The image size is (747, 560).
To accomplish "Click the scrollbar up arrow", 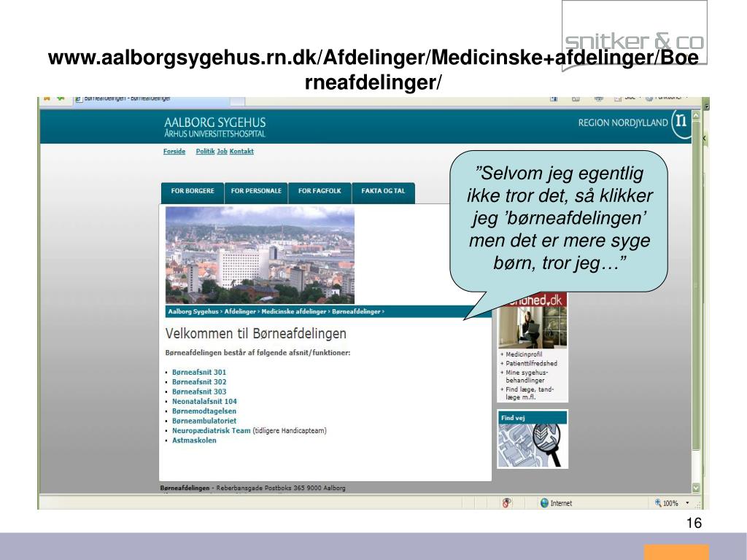I will (695, 115).
